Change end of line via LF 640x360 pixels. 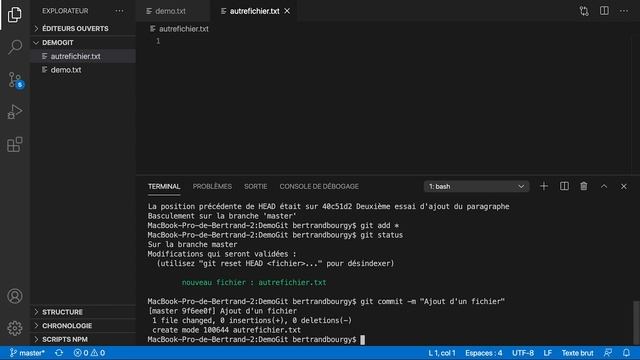pos(548,353)
